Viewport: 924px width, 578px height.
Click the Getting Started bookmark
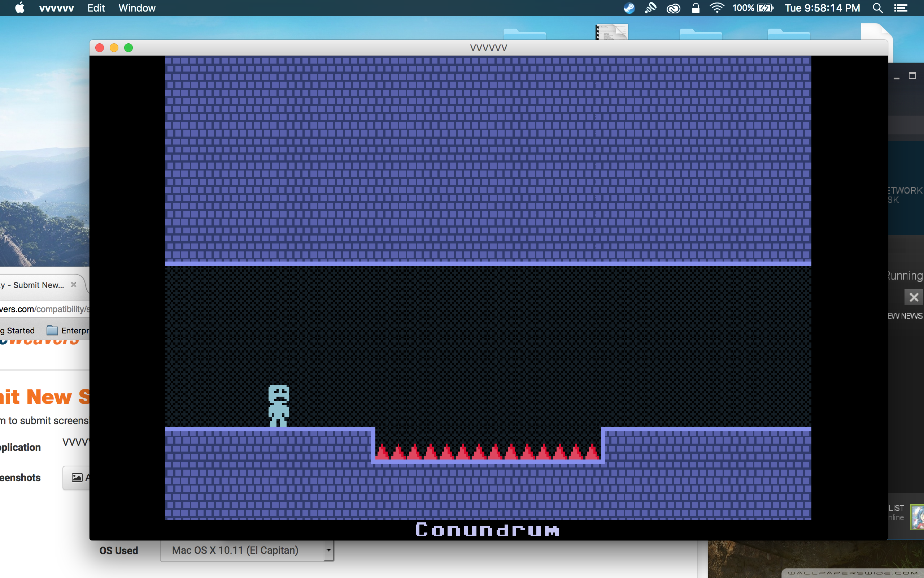click(18, 330)
